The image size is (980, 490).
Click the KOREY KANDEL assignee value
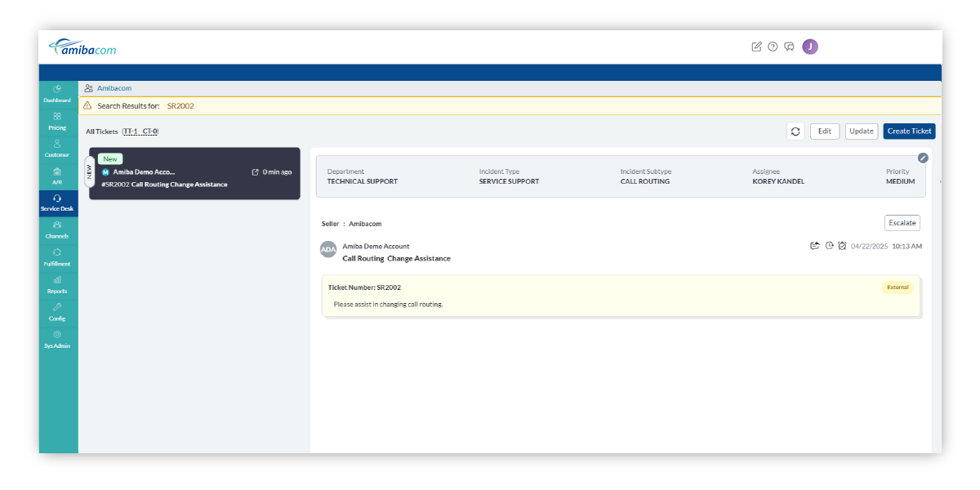[778, 181]
